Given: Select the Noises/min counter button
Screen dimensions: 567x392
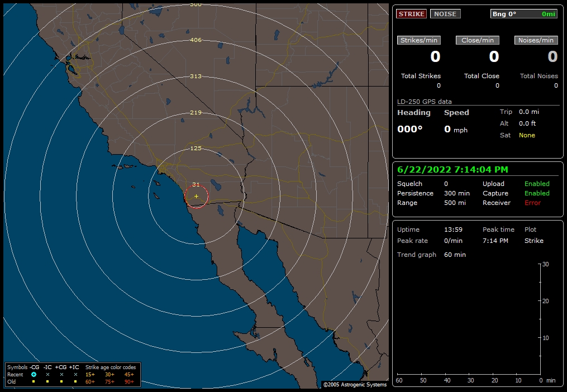Looking at the screenshot, I should pyautogui.click(x=536, y=40).
